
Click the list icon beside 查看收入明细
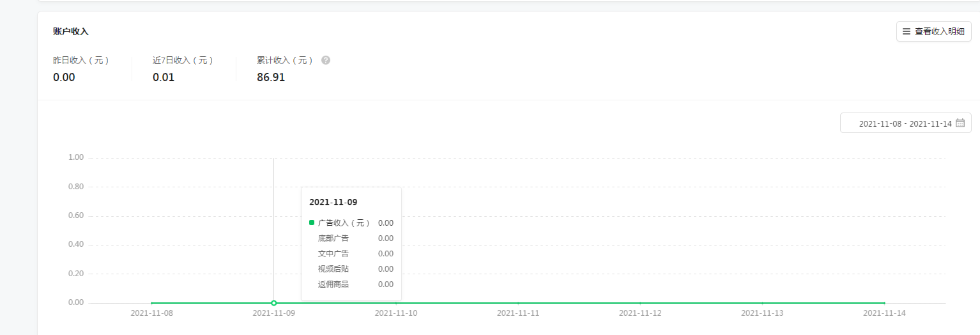tap(906, 31)
